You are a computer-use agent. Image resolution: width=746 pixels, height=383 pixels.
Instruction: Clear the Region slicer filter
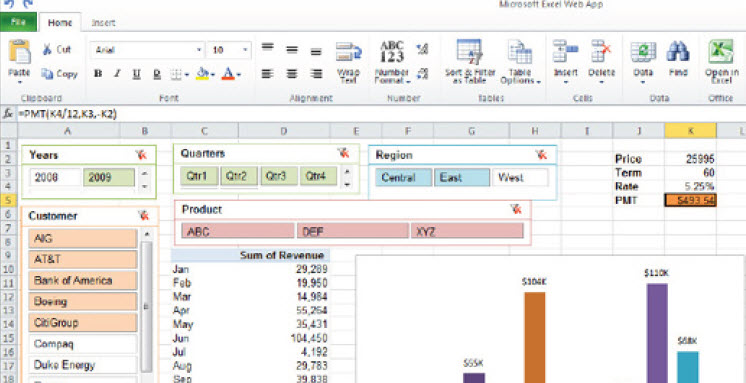tap(541, 154)
